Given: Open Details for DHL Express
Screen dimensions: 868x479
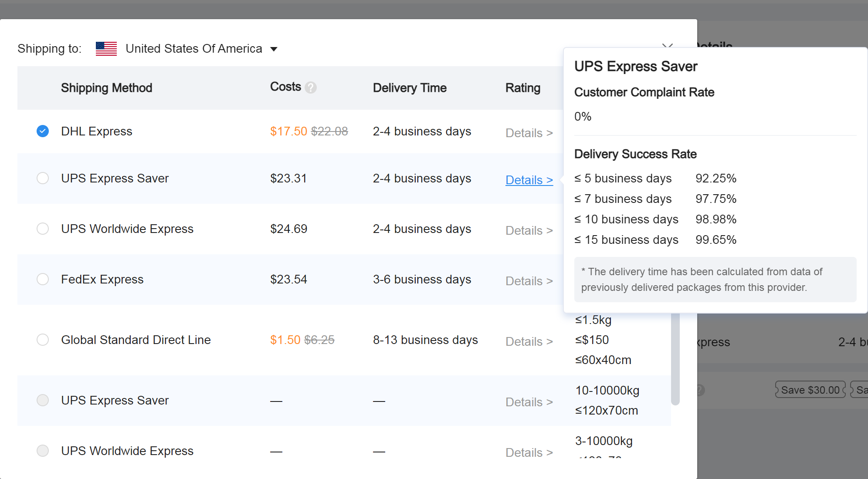Looking at the screenshot, I should (x=529, y=133).
